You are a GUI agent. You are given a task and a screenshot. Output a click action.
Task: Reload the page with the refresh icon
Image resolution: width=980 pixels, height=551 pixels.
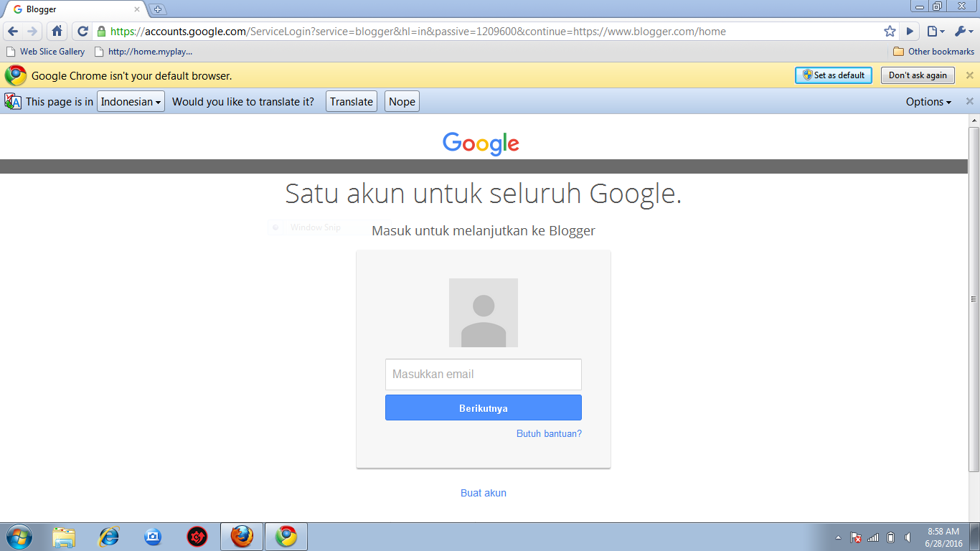83,32
